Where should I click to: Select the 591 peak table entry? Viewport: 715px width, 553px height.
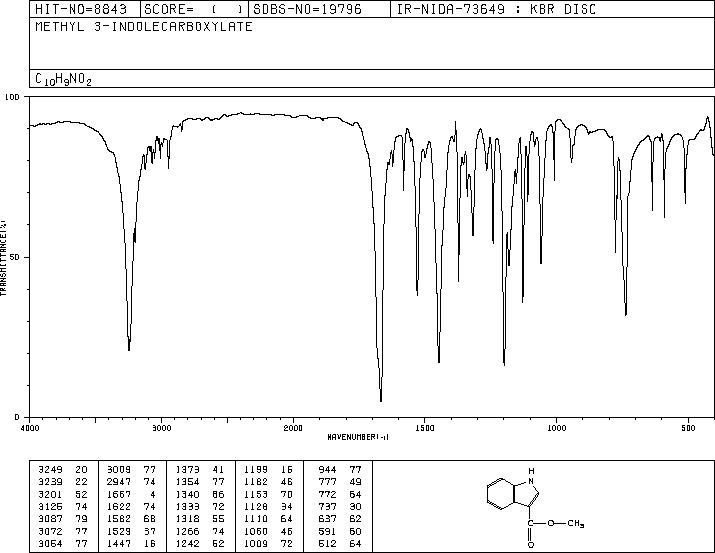coord(340,532)
